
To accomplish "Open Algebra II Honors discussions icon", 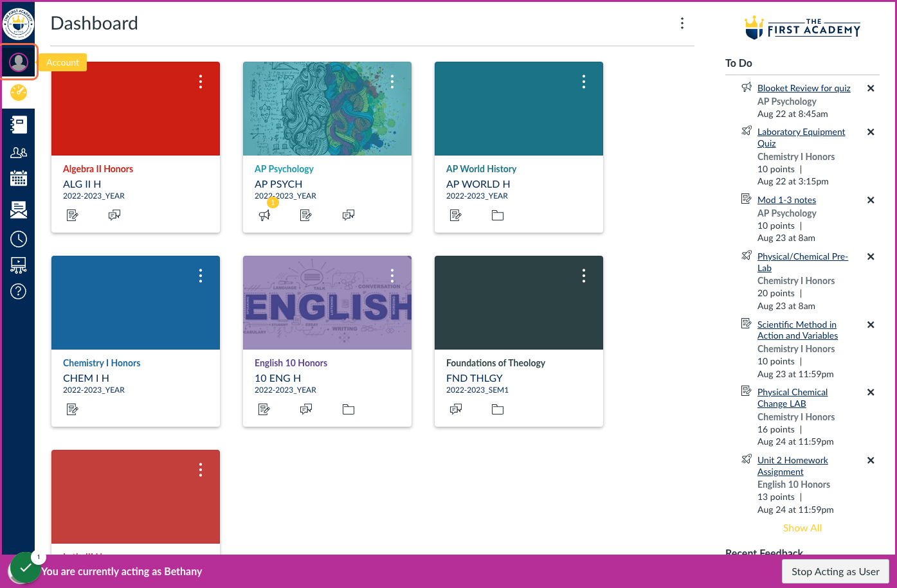I will coord(114,215).
